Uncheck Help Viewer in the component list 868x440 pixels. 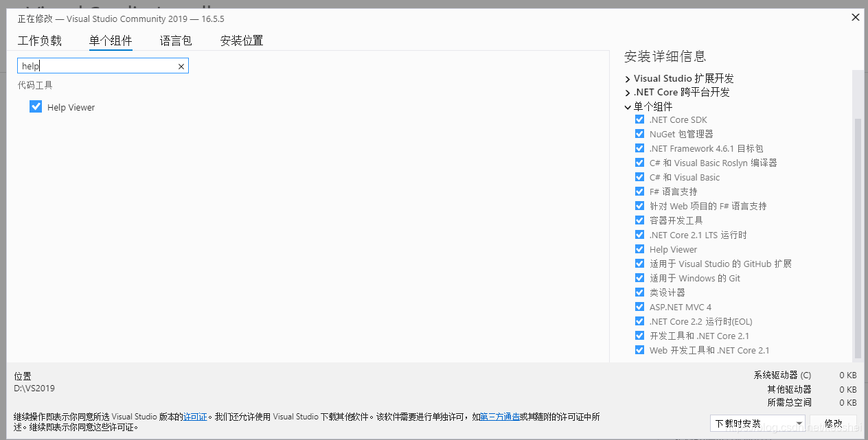[x=36, y=107]
